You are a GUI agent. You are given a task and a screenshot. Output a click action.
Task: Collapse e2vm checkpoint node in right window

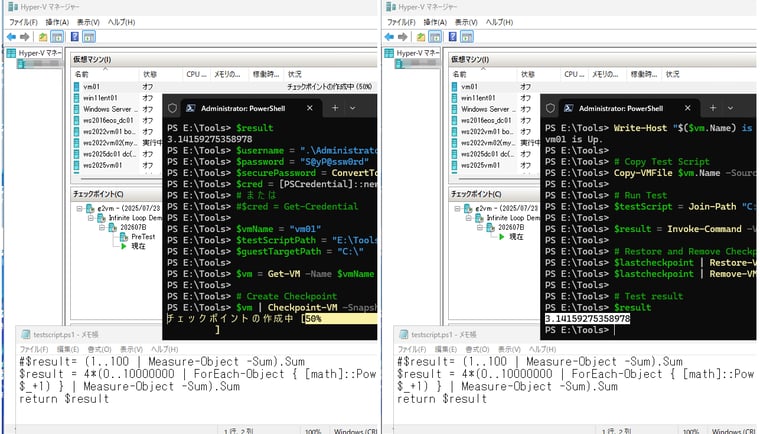pyautogui.click(x=457, y=209)
